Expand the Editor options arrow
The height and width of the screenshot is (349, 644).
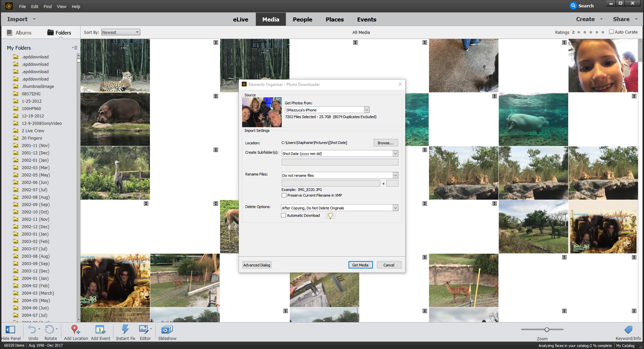coord(151,329)
